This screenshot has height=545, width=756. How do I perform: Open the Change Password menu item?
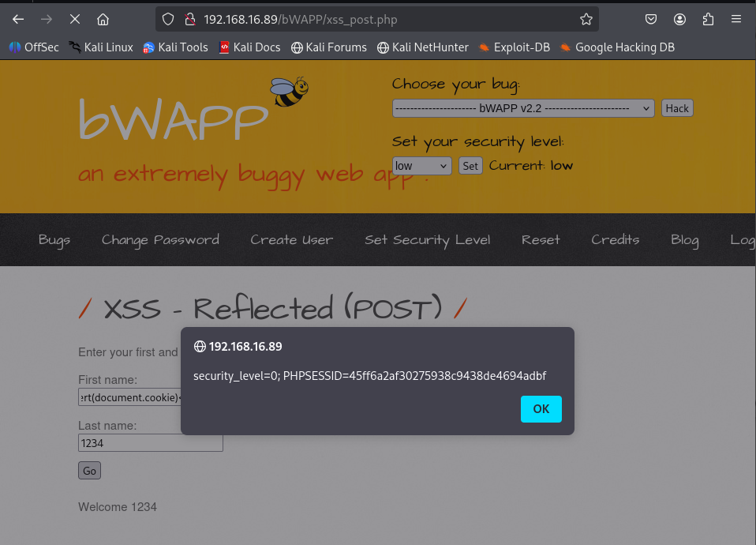coord(160,240)
